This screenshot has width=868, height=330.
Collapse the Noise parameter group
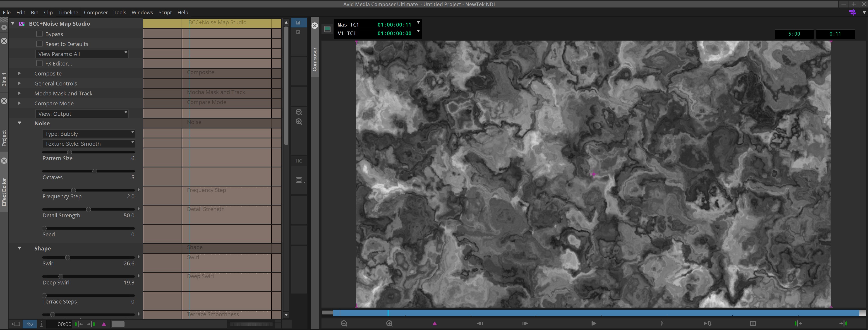coord(19,123)
